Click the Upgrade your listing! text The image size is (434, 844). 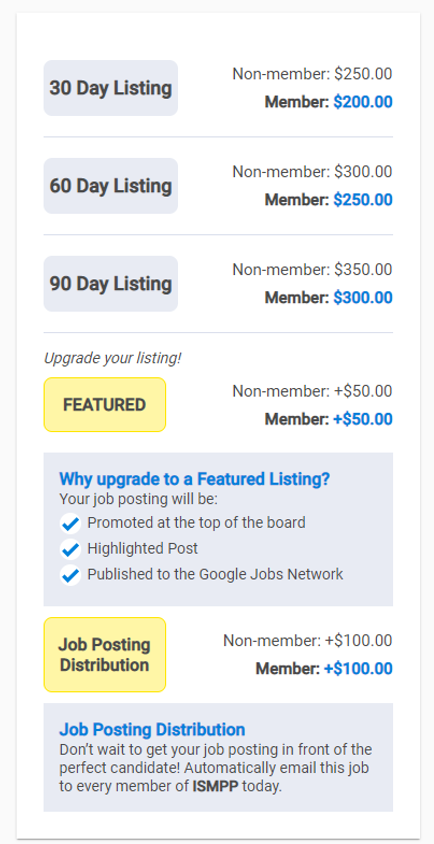pos(113,358)
